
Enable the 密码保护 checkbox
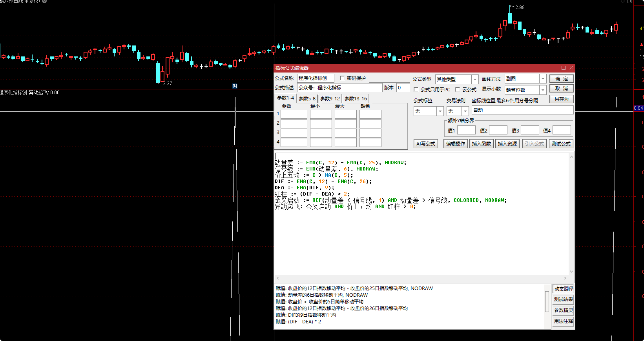[x=342, y=78]
